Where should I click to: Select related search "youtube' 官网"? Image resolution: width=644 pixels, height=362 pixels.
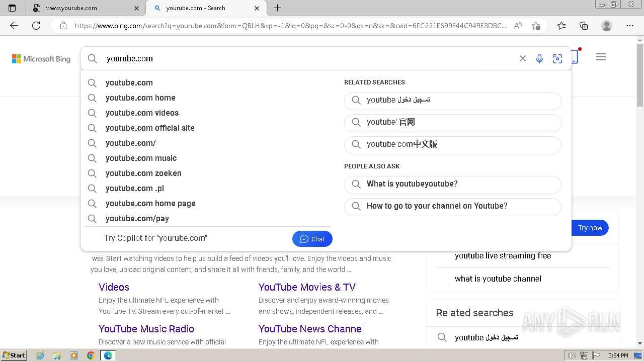(x=453, y=123)
